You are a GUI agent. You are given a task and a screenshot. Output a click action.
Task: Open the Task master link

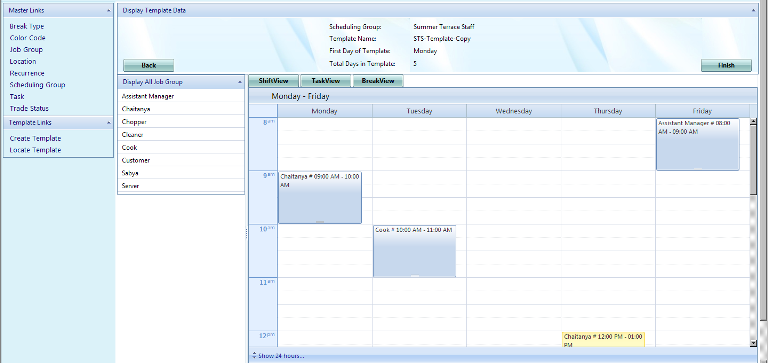(x=17, y=97)
